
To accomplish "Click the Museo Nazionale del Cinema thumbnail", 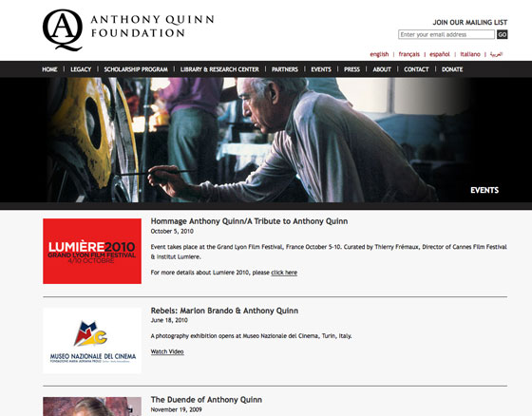I will pyautogui.click(x=92, y=340).
